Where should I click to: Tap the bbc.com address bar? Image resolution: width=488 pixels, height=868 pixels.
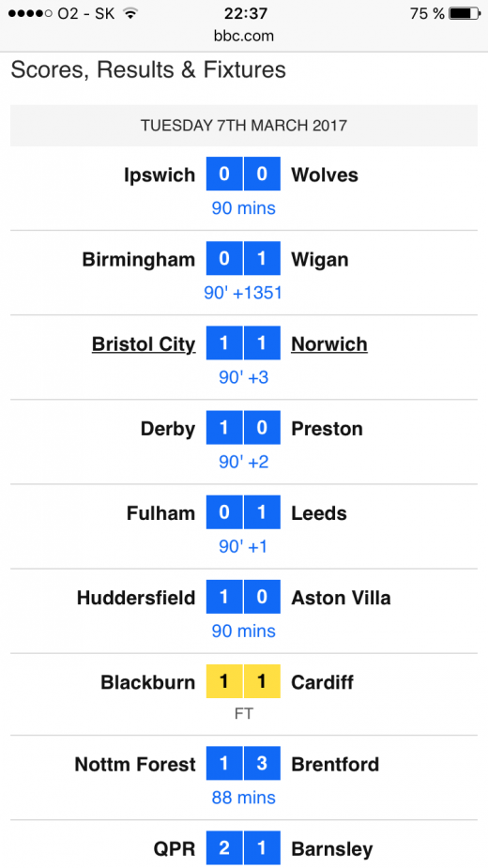point(244,36)
